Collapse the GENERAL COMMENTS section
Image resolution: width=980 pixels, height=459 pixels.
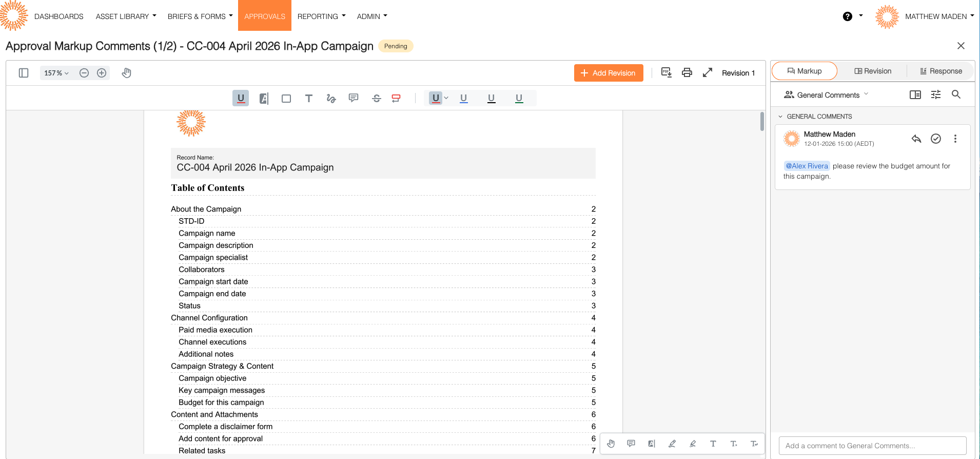tap(781, 117)
